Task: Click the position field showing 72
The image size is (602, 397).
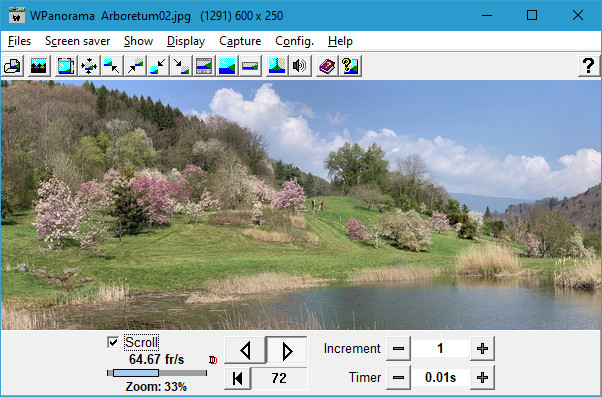Action: click(279, 378)
